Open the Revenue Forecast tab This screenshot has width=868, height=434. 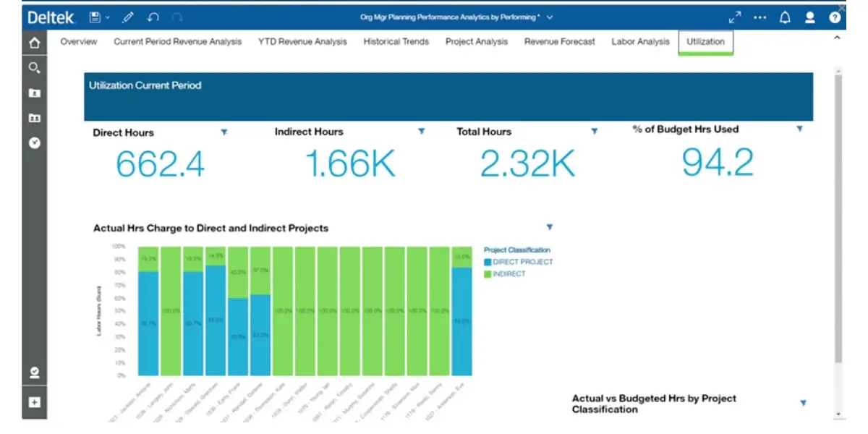(x=560, y=42)
